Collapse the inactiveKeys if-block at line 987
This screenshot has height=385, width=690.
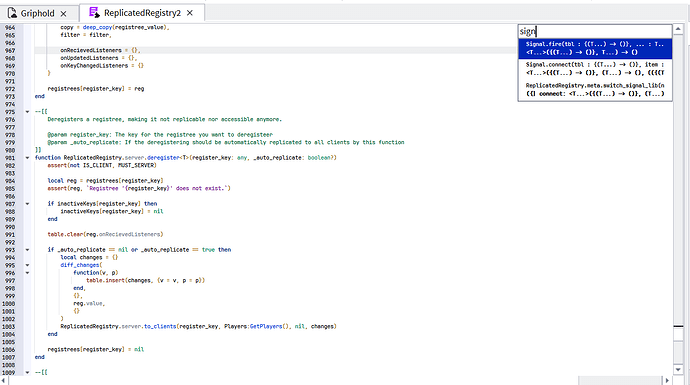pyautogui.click(x=27, y=204)
